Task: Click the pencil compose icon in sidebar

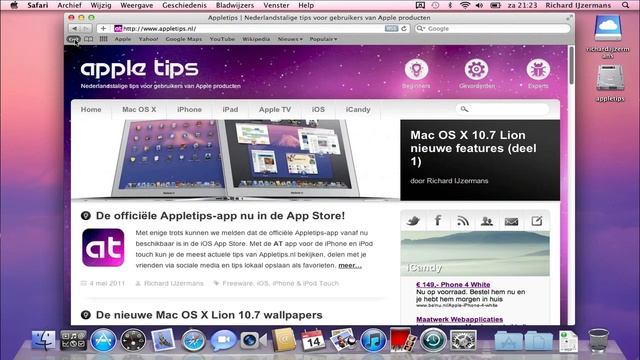Action: coord(536,221)
